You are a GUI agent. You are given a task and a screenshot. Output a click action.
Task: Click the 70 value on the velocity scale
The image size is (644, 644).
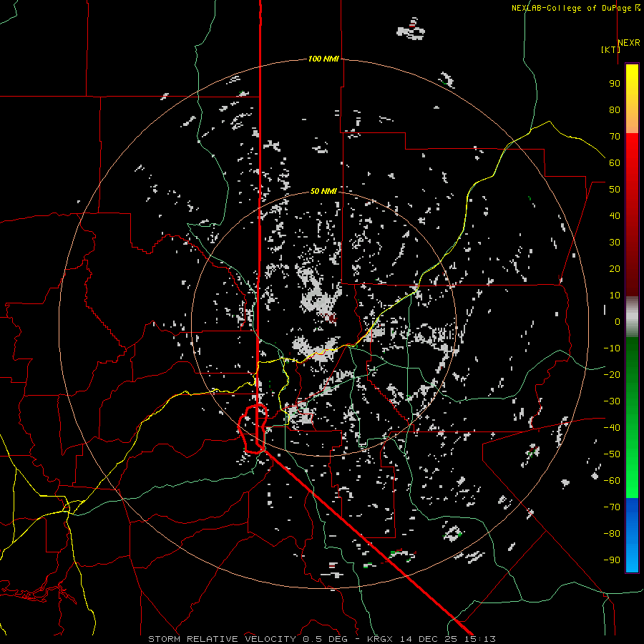point(615,137)
